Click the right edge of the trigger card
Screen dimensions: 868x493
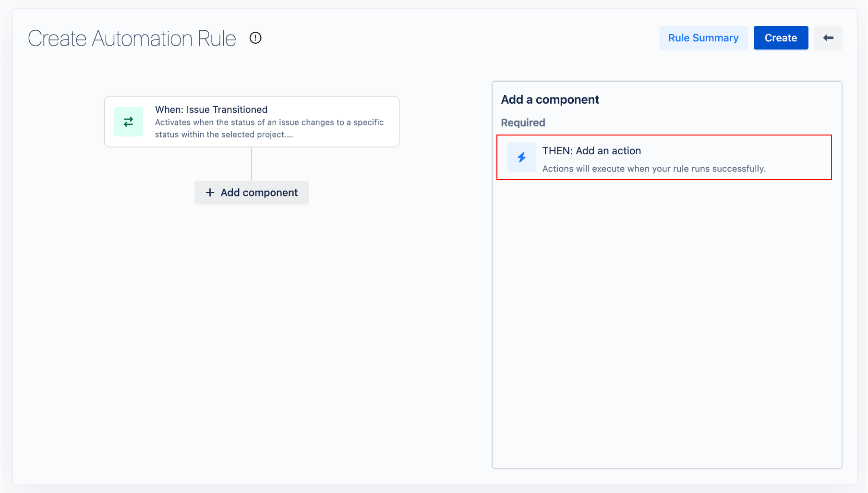coord(391,122)
